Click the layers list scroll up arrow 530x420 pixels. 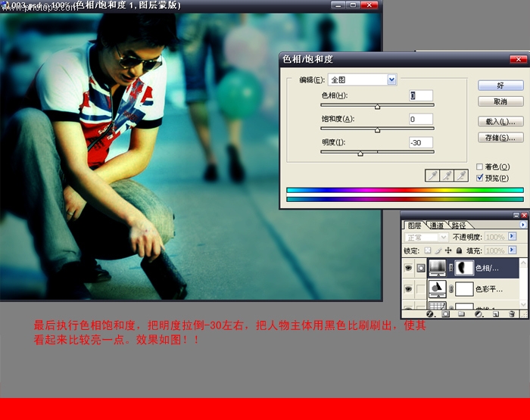click(x=523, y=262)
